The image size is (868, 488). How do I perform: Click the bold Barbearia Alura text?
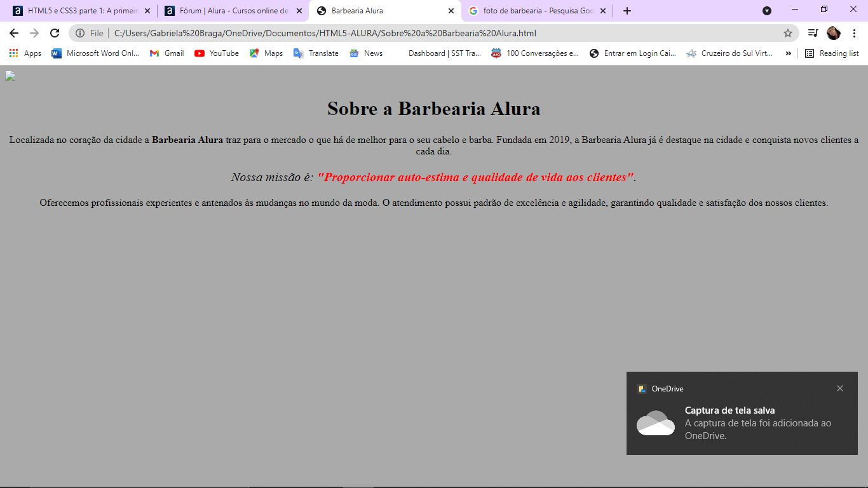click(187, 140)
